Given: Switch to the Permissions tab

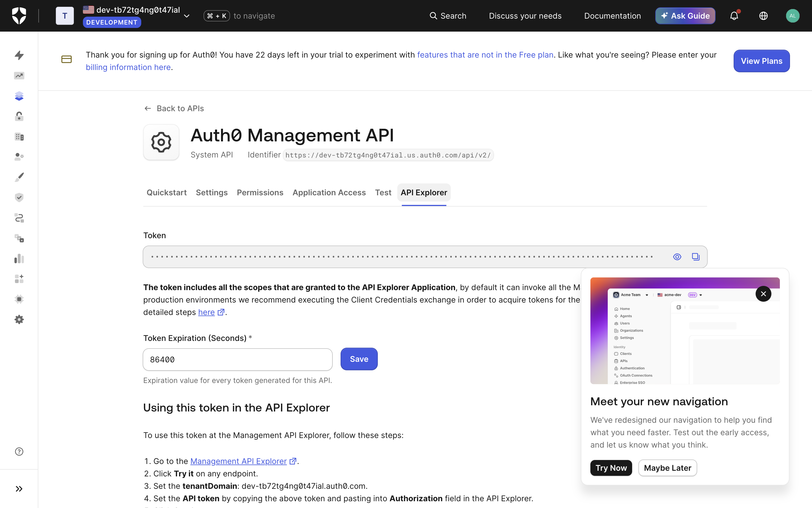Looking at the screenshot, I should (260, 192).
